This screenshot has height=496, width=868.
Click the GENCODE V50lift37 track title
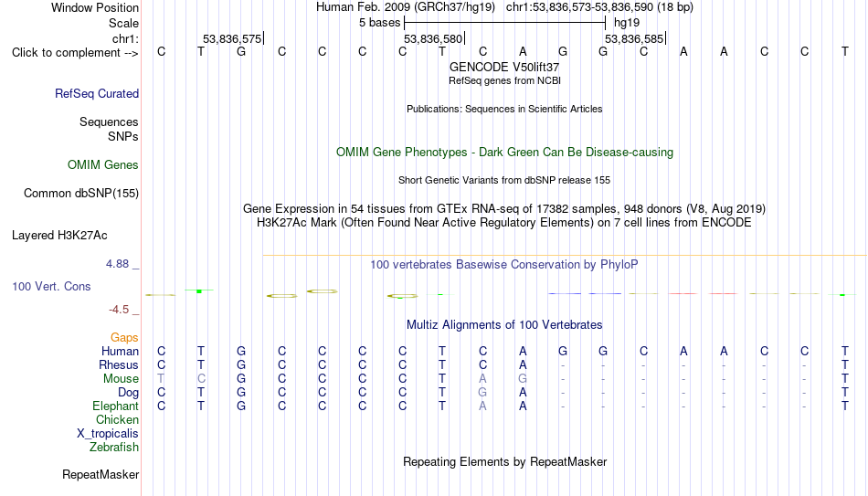click(504, 67)
